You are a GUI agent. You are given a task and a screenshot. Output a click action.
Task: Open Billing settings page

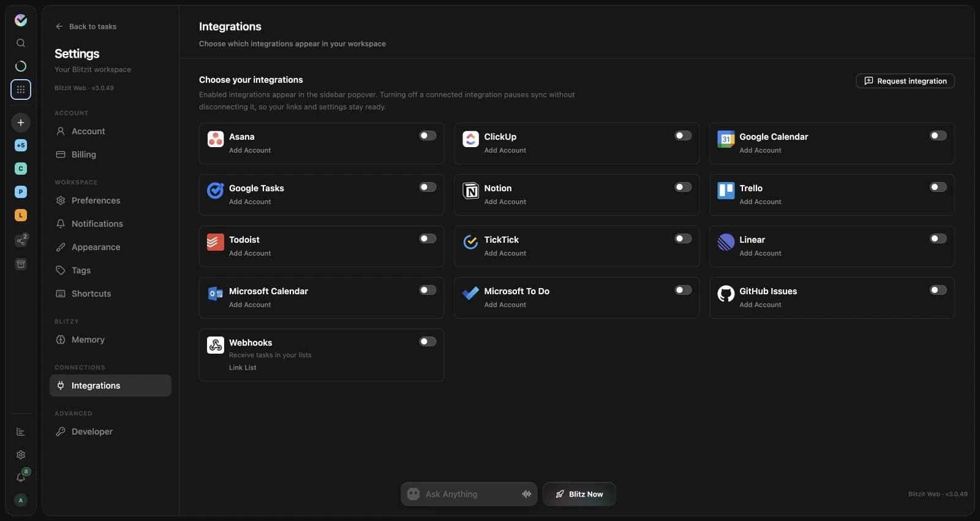(x=110, y=154)
